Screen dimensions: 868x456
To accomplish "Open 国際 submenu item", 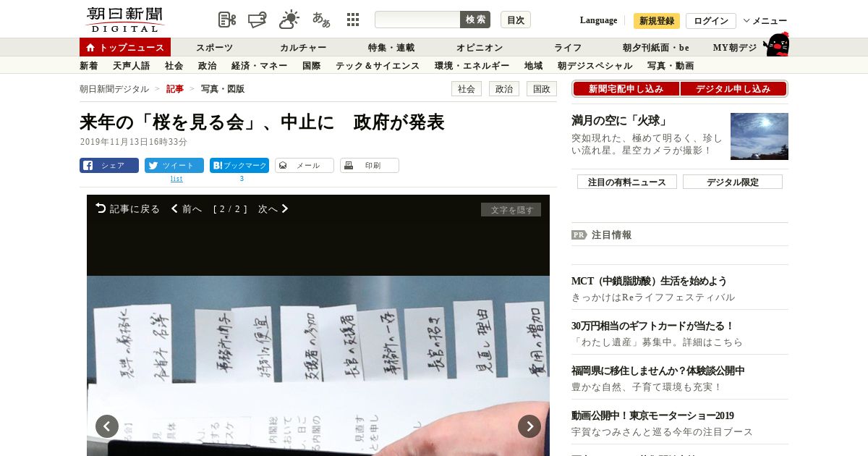I will point(312,66).
